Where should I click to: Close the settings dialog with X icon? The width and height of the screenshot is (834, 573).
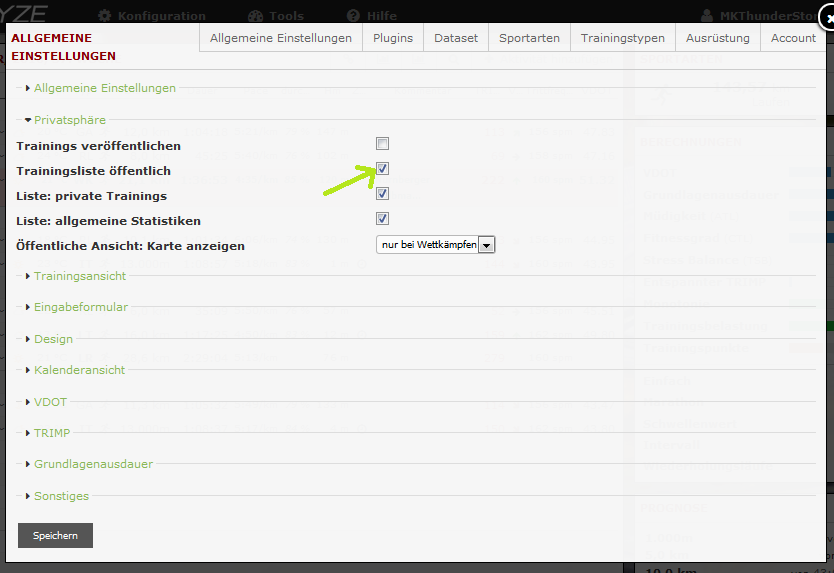[823, 15]
